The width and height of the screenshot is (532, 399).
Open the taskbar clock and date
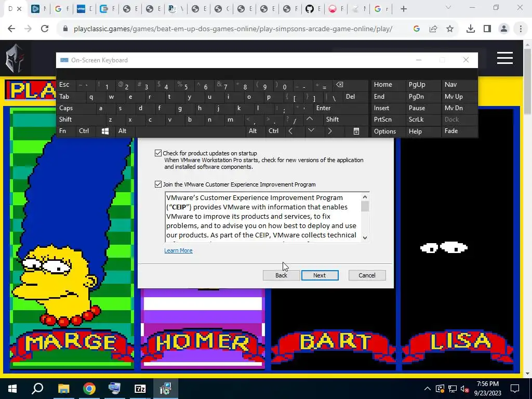[487, 389]
